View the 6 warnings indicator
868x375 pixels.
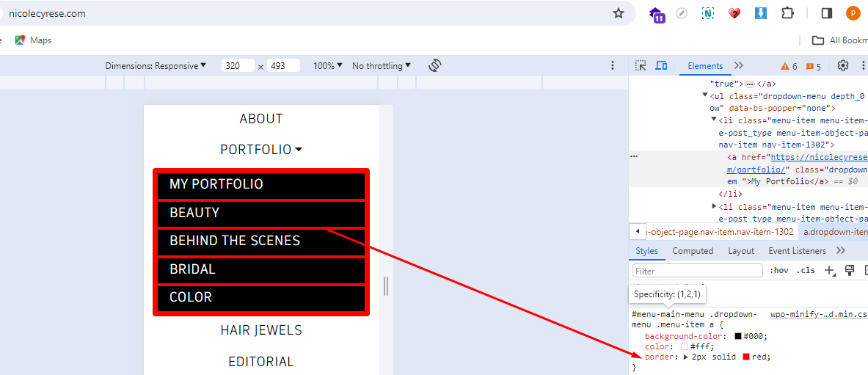click(789, 66)
